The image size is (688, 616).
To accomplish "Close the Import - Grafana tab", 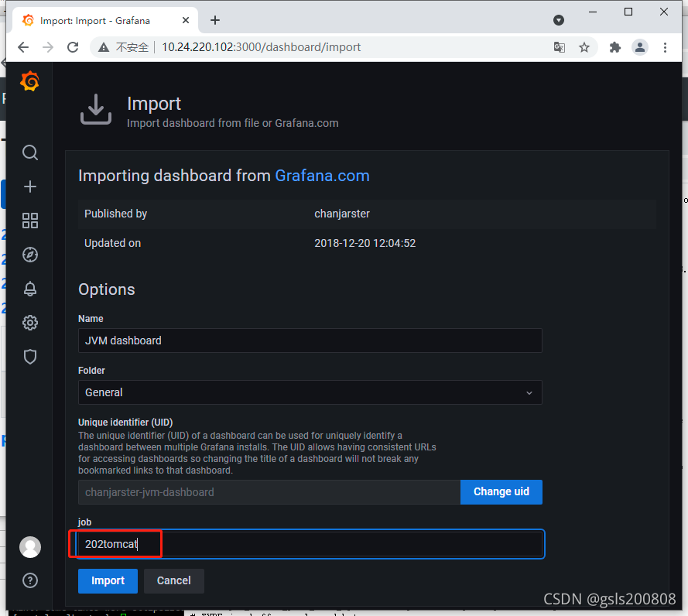I will (186, 20).
